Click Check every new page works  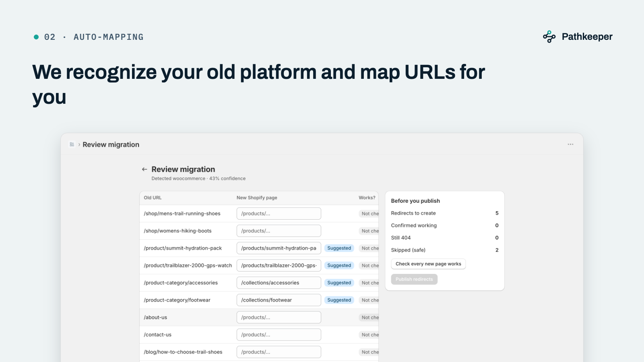(428, 264)
